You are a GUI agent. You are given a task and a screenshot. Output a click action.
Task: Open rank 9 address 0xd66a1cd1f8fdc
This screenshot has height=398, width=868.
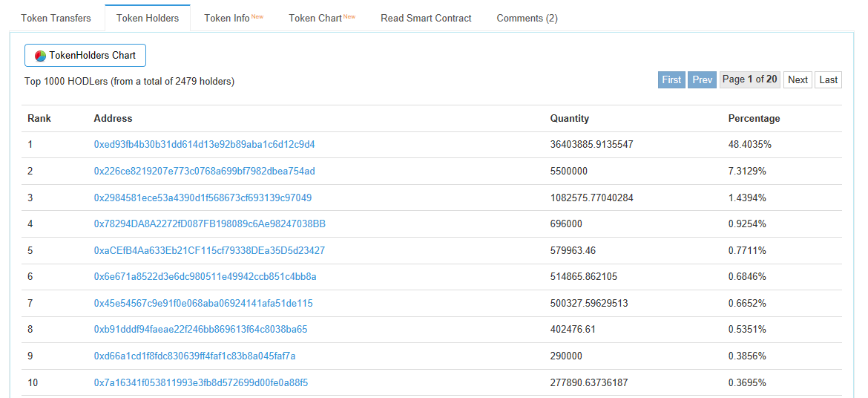tap(194, 356)
